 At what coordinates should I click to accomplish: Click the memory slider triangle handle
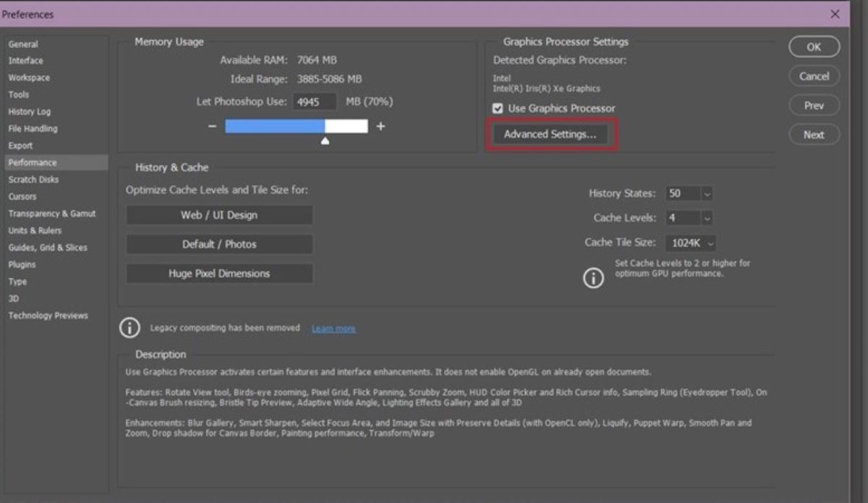tap(325, 140)
